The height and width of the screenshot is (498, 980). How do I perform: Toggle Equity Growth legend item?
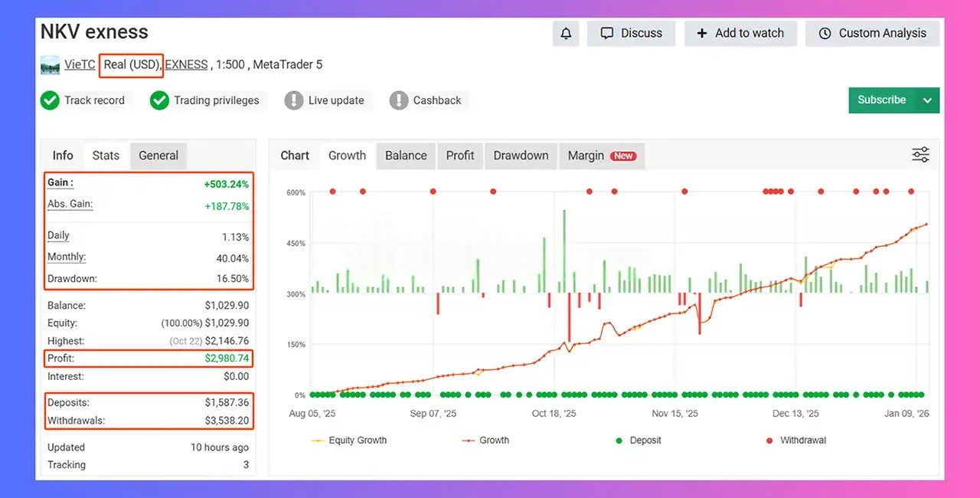pos(349,441)
